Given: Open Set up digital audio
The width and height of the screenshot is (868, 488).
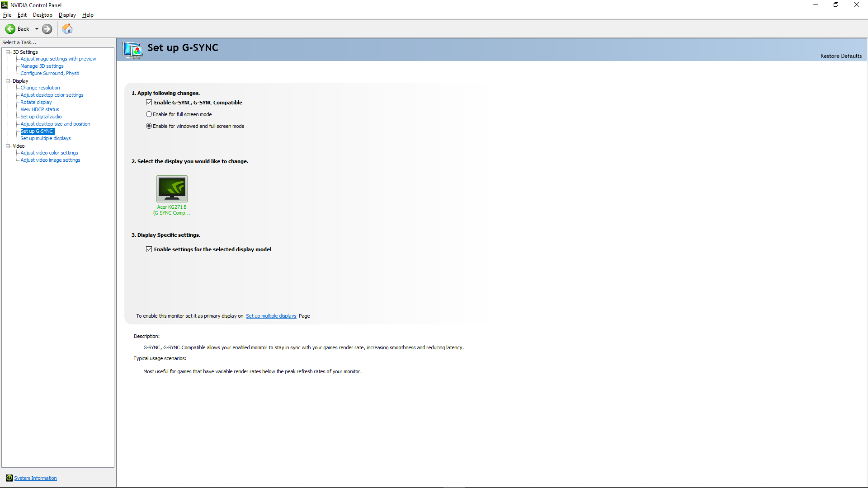Looking at the screenshot, I should (41, 117).
